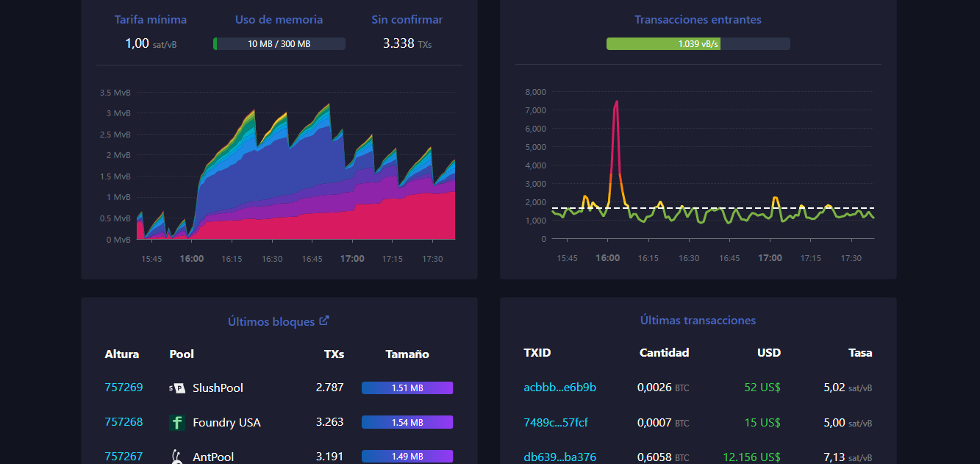Click the SlushPool pool name
Image resolution: width=980 pixels, height=464 pixels.
pos(218,388)
